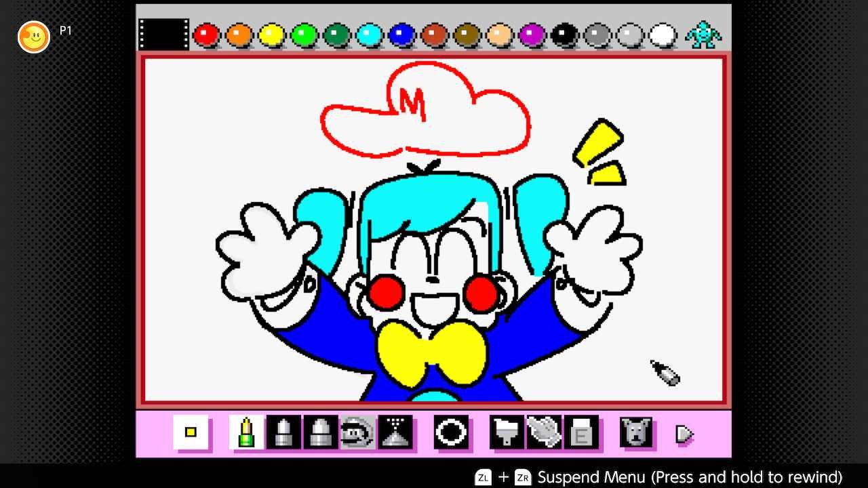
Task: Pick the light green paint color
Action: pyautogui.click(x=304, y=35)
